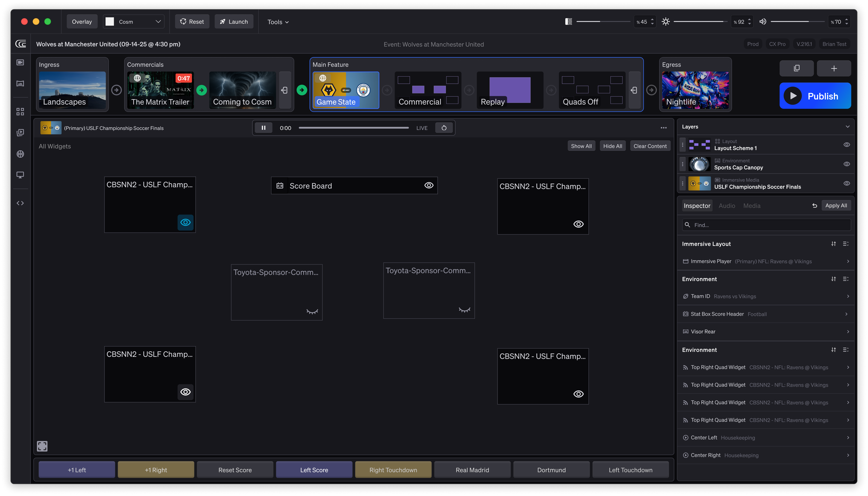Click the code brackets icon in left sidebar
This screenshot has width=868, height=496.
pos(20,203)
